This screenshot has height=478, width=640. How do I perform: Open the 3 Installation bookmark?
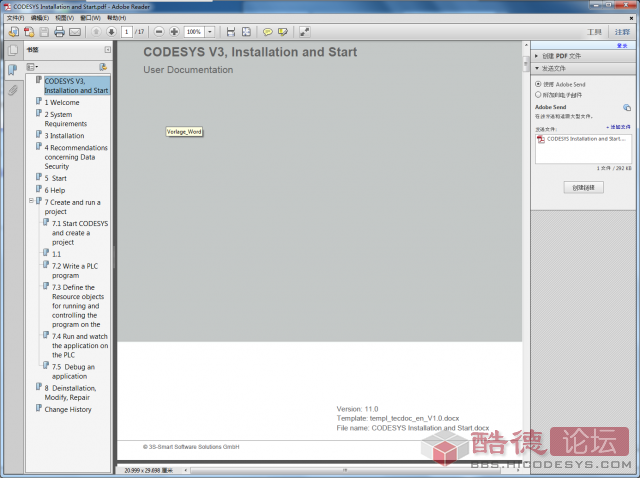coord(64,135)
